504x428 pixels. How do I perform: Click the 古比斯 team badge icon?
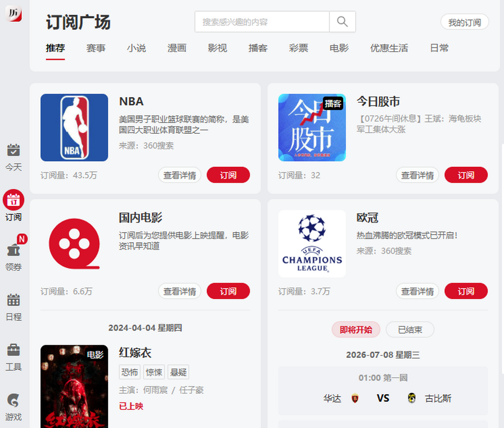point(412,398)
